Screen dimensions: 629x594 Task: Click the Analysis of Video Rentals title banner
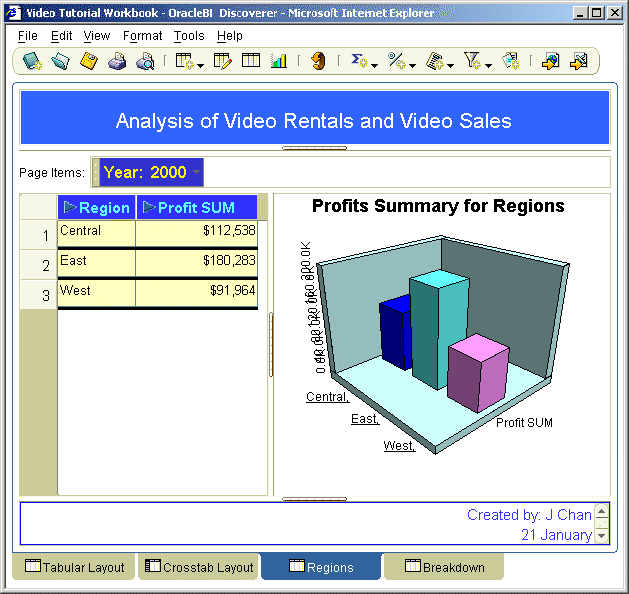(314, 118)
